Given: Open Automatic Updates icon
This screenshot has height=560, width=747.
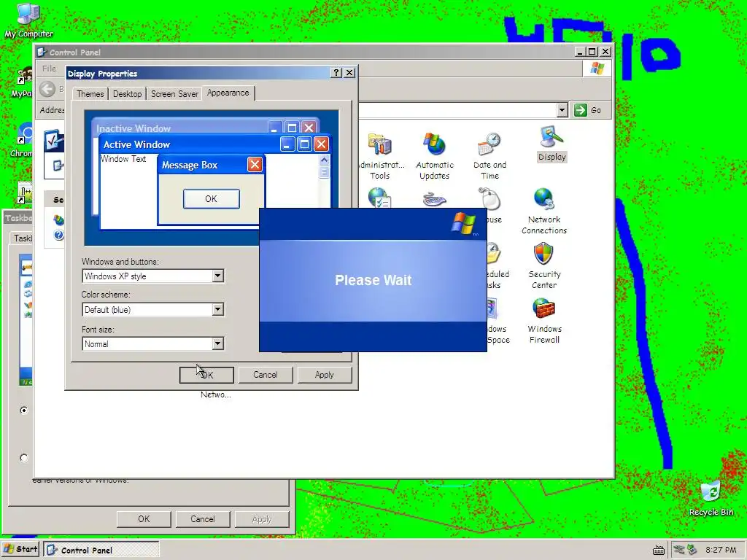Looking at the screenshot, I should pyautogui.click(x=435, y=156).
